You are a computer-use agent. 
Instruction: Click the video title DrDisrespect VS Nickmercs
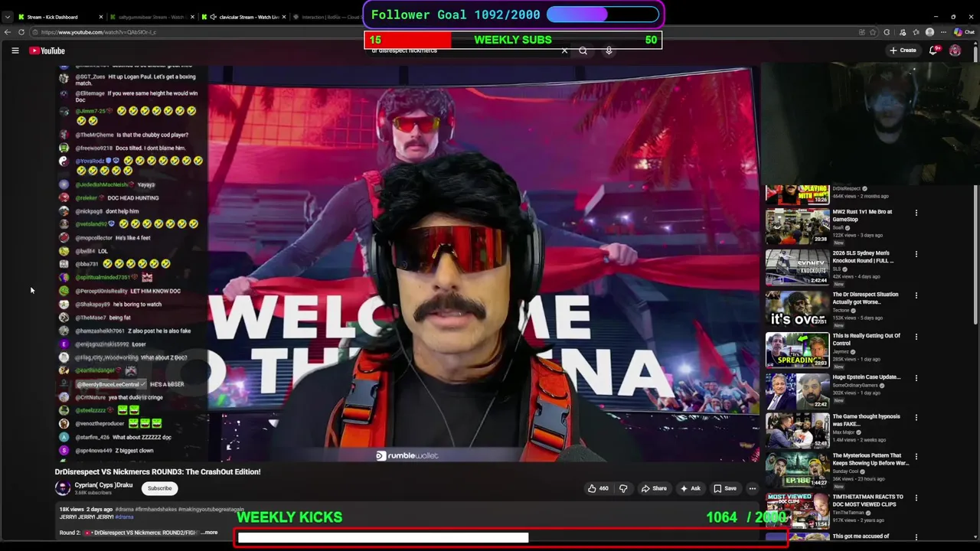(x=158, y=472)
